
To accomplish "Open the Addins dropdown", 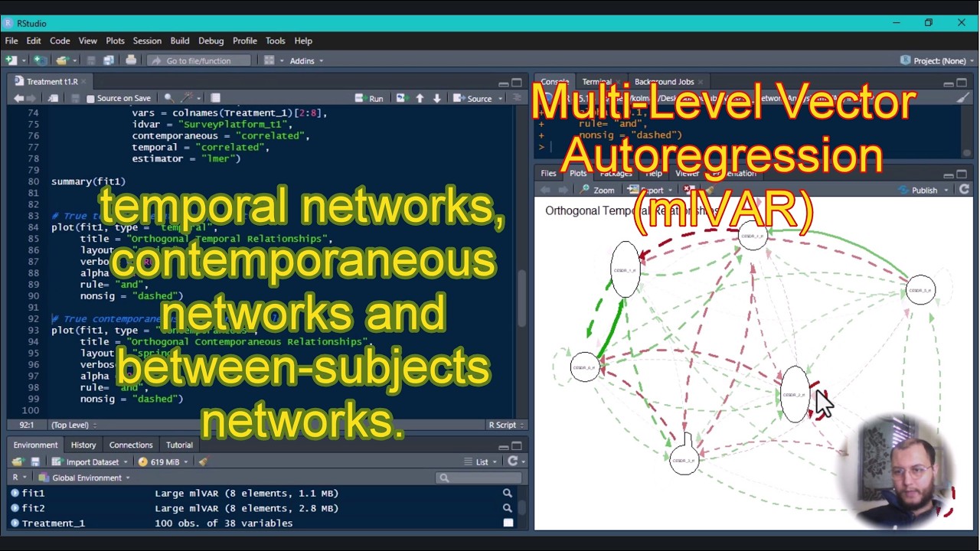I will click(x=306, y=60).
